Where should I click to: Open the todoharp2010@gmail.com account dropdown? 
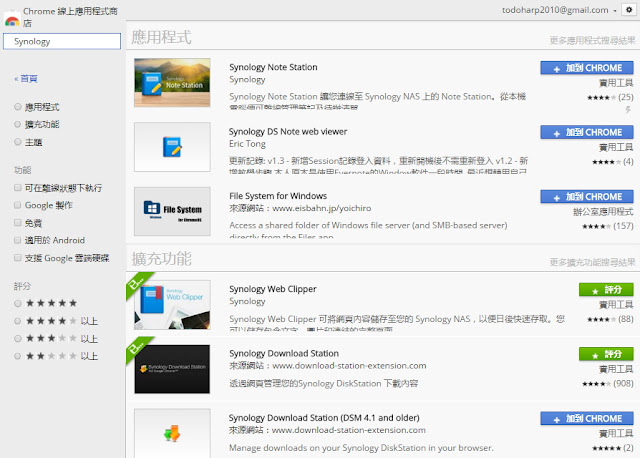point(559,10)
